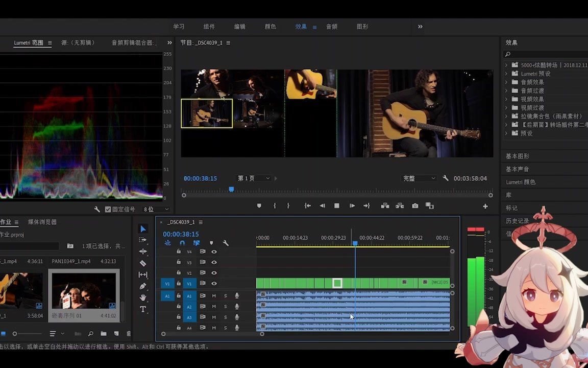Open the 音频 workspace tab

point(331,27)
